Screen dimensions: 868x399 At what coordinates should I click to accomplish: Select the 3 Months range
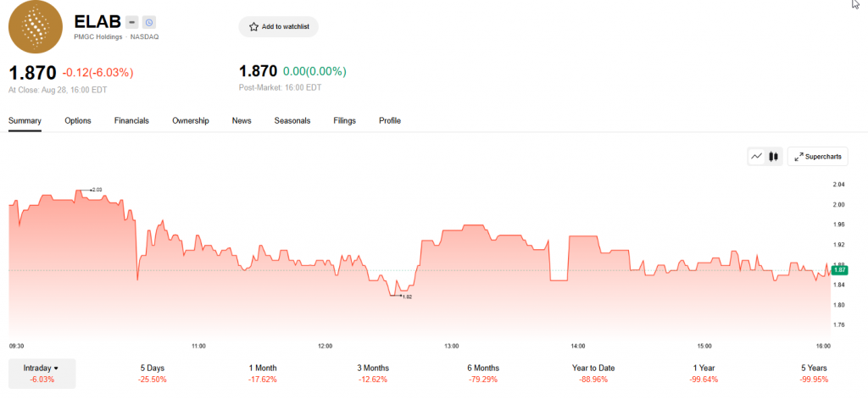373,374
